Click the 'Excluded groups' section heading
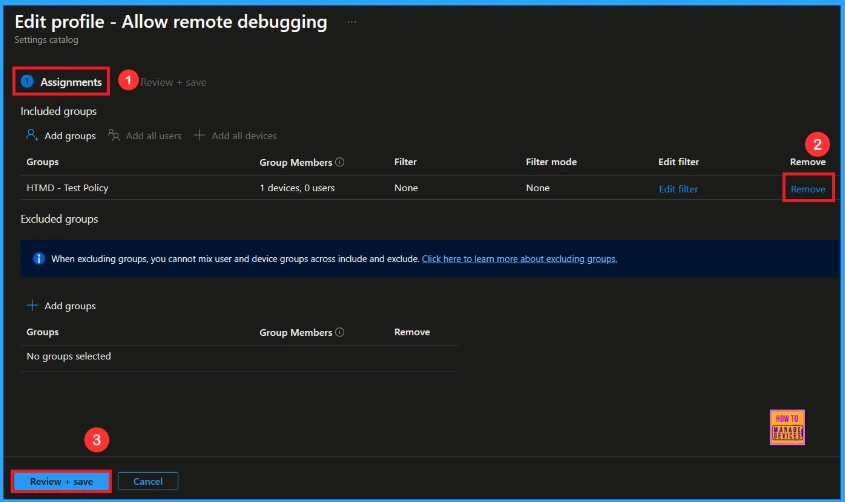Image resolution: width=845 pixels, height=502 pixels. [x=59, y=219]
